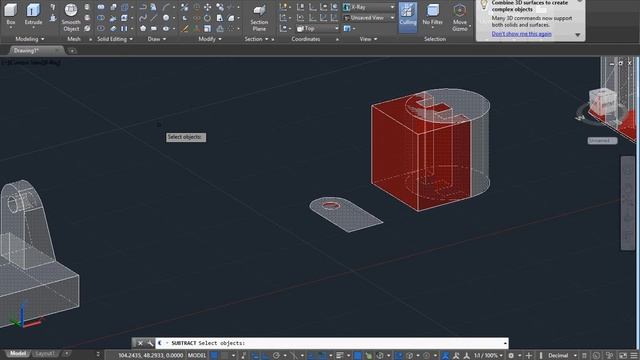Image resolution: width=640 pixels, height=360 pixels.
Task: Expand the View panel
Action: [x=368, y=39]
